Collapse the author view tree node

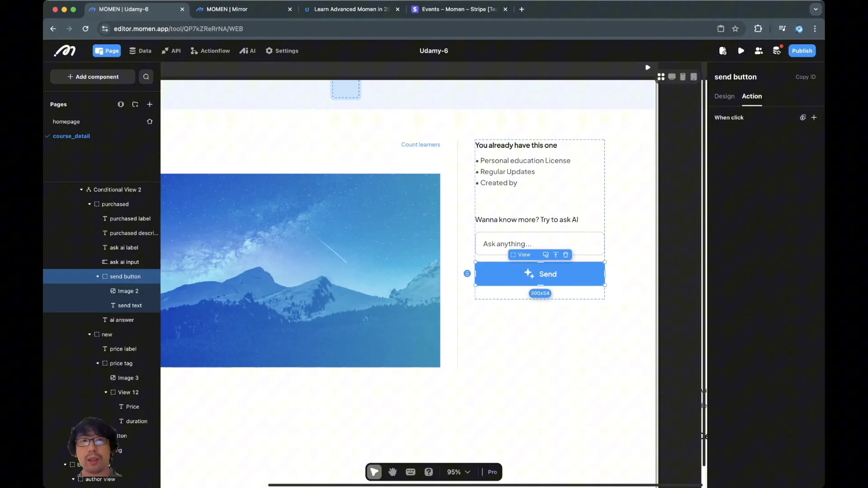(x=73, y=479)
